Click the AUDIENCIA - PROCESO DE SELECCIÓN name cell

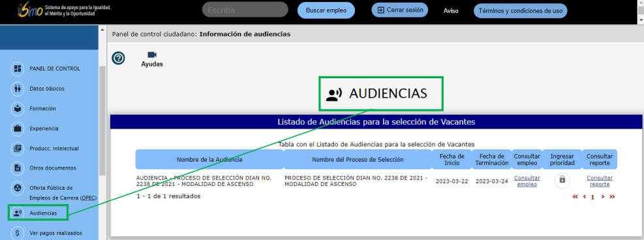click(x=204, y=181)
